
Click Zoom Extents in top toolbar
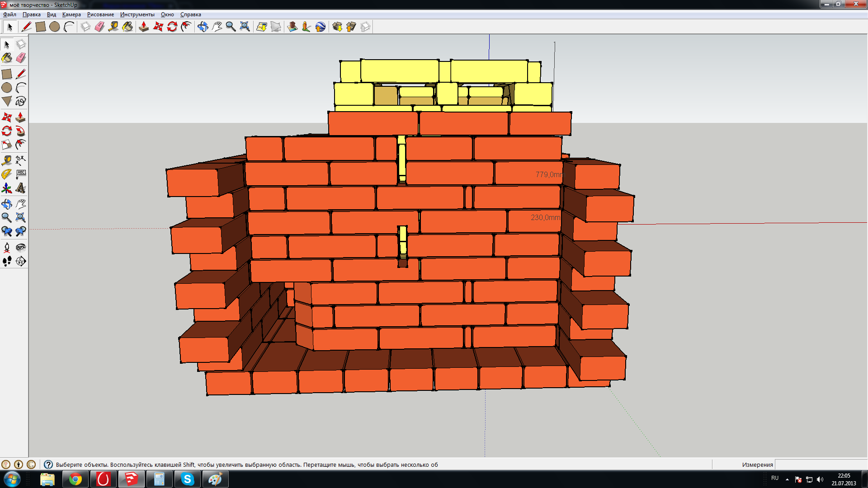click(x=245, y=27)
